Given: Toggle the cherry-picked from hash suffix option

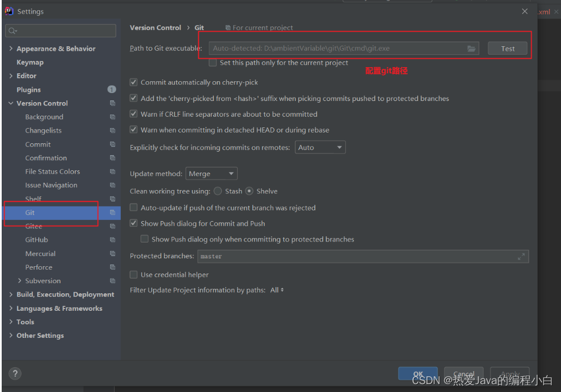Looking at the screenshot, I should point(133,98).
